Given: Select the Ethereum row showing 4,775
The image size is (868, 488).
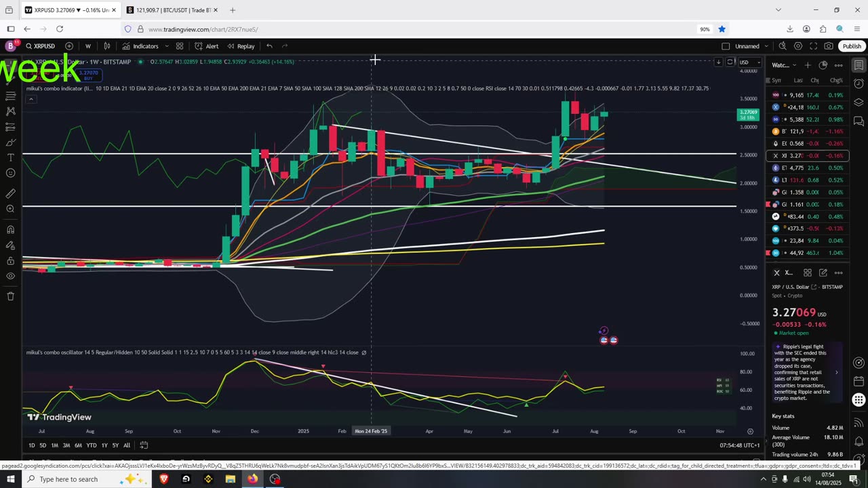Looking at the screenshot, I should [808, 168].
